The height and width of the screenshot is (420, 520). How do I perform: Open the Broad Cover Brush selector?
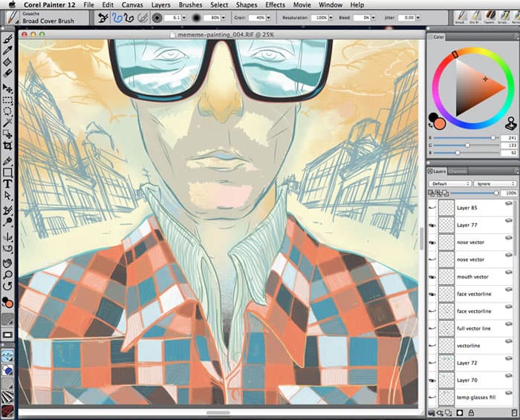[x=12, y=18]
